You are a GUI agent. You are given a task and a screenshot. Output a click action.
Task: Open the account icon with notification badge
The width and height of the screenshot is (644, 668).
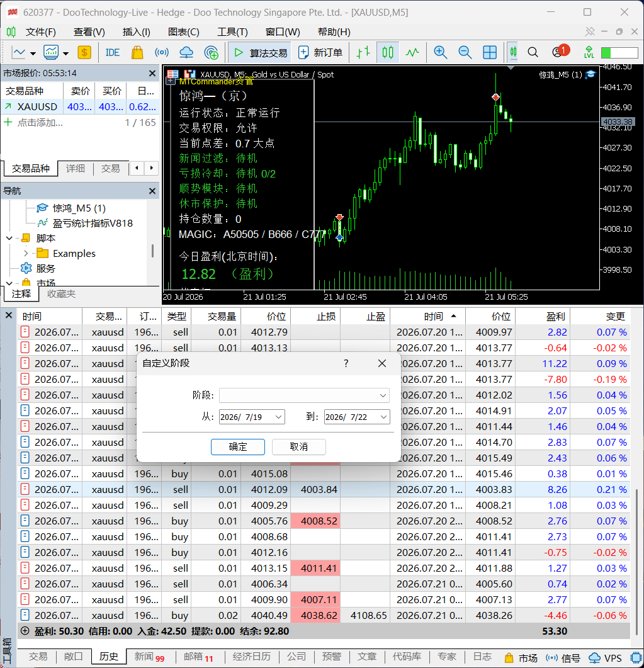click(559, 52)
